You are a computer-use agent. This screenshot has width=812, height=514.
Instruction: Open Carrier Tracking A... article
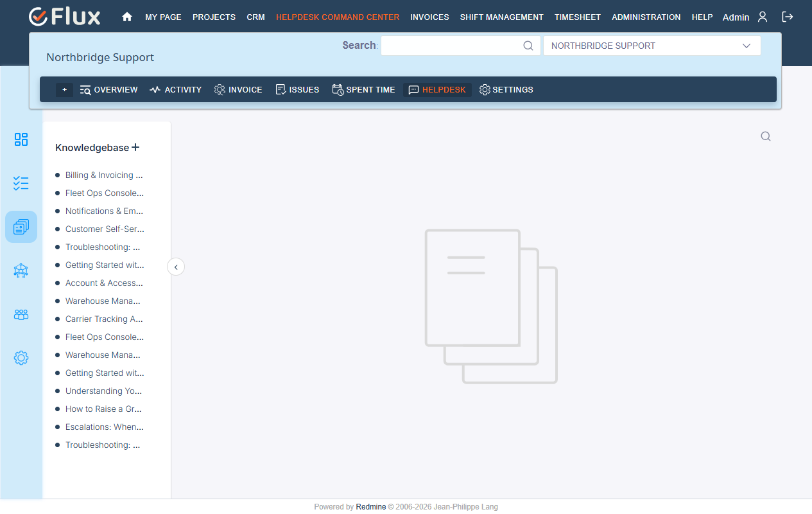point(104,319)
